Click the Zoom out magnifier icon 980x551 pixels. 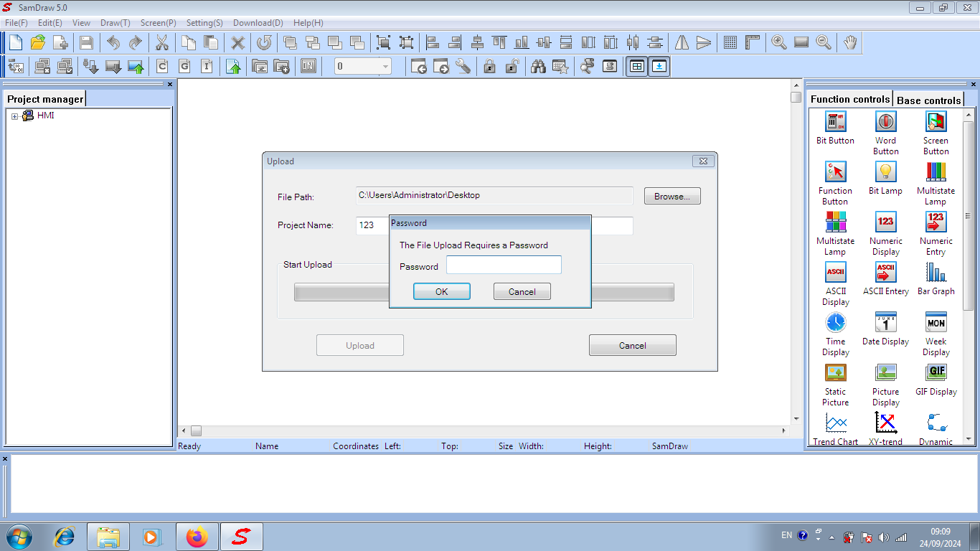pos(824,42)
